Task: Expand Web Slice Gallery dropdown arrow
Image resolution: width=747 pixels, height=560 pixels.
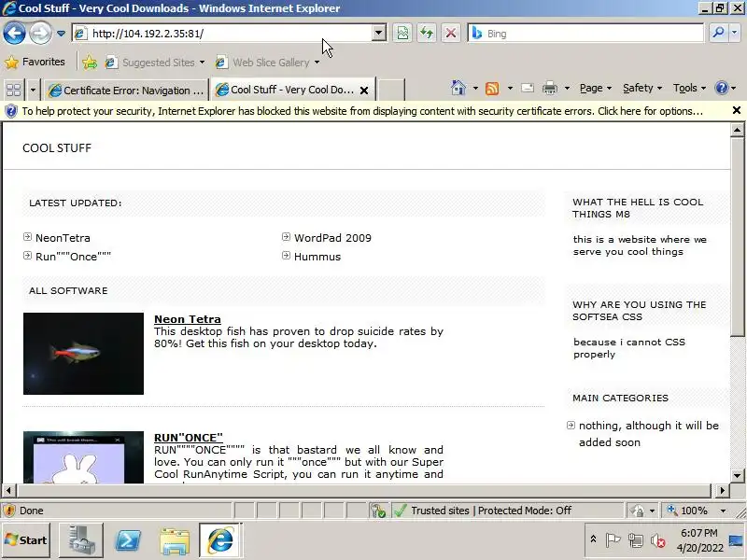Action: tap(317, 63)
